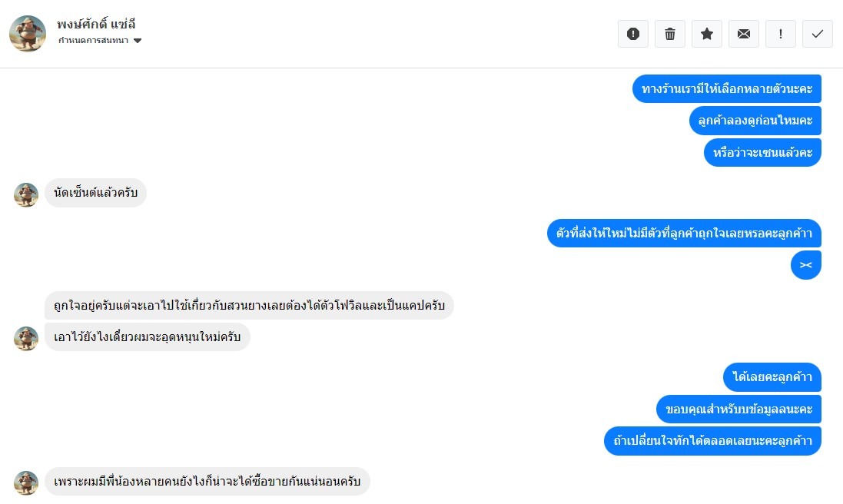Click the blue >< message bubble
The width and height of the screenshot is (843, 504).
point(806,265)
